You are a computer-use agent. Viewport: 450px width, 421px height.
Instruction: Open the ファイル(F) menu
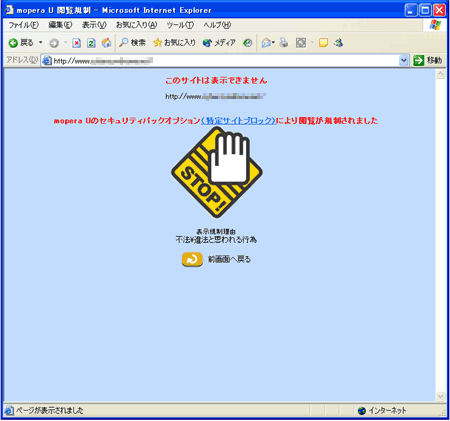point(23,25)
